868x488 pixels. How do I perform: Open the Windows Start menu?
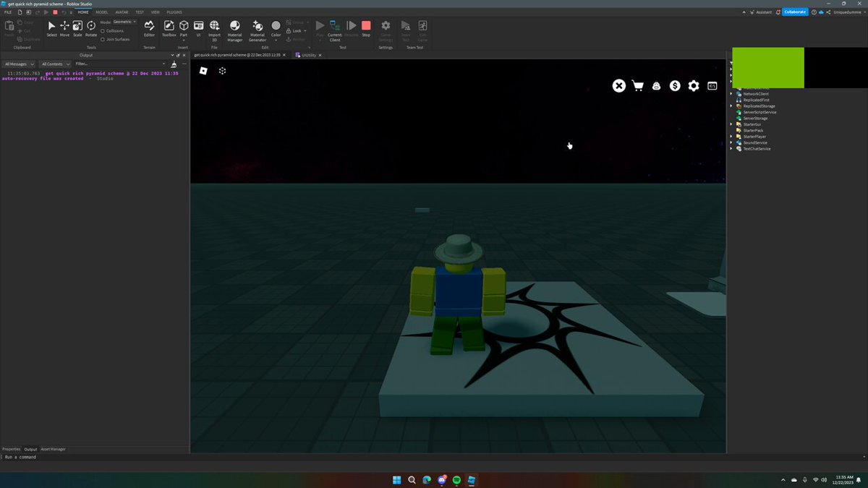pyautogui.click(x=396, y=480)
